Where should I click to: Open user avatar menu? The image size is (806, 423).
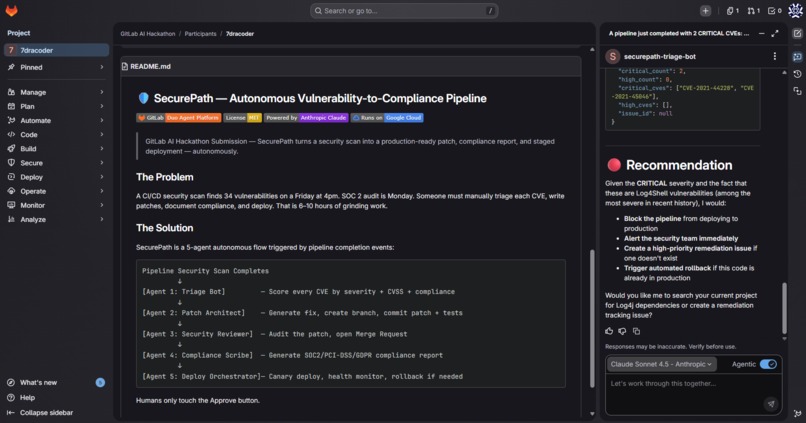pos(795,11)
